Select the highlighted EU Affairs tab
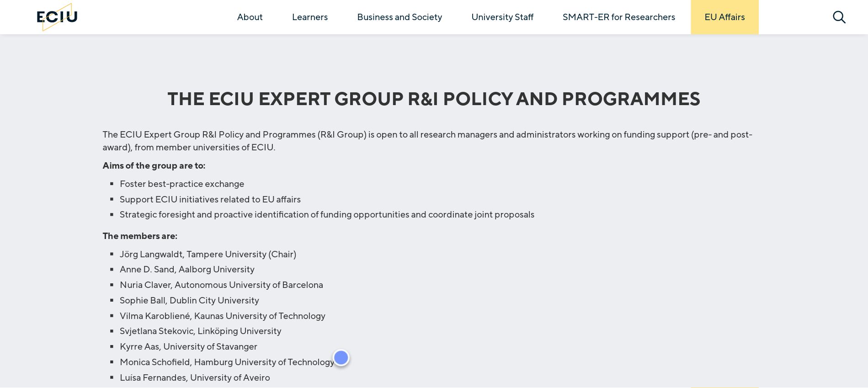 [x=724, y=17]
